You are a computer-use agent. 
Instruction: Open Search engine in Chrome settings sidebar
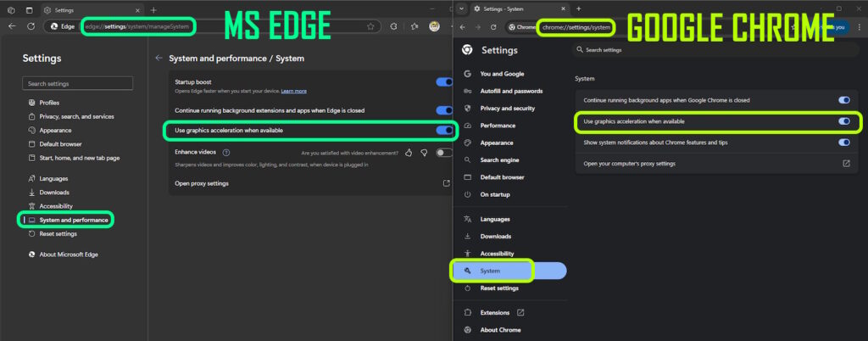pyautogui.click(x=502, y=159)
